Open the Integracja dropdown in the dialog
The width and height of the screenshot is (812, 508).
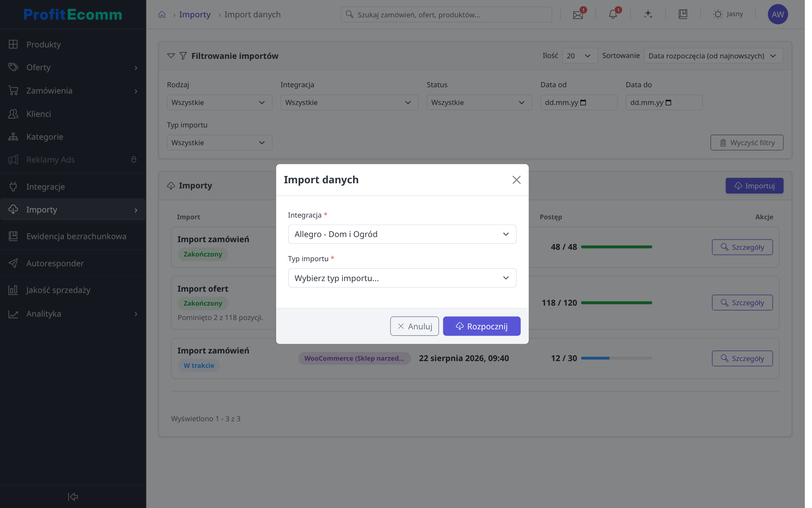pos(402,234)
